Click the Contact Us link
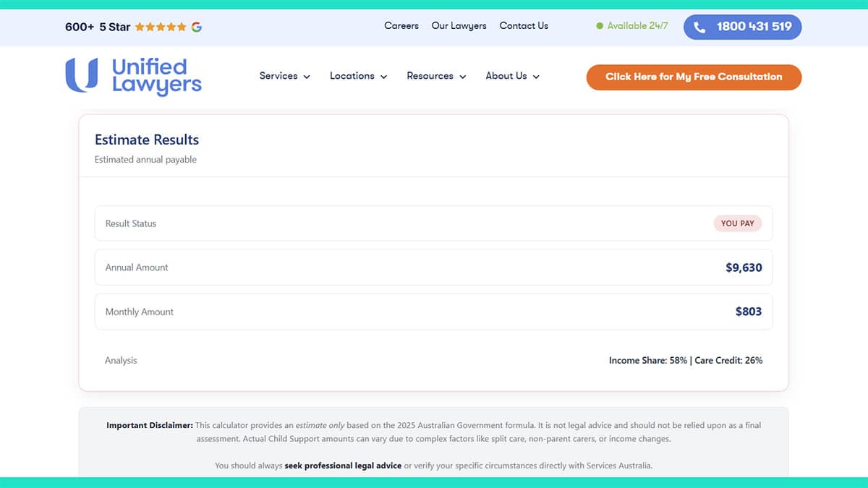The height and width of the screenshot is (488, 868). click(x=523, y=26)
